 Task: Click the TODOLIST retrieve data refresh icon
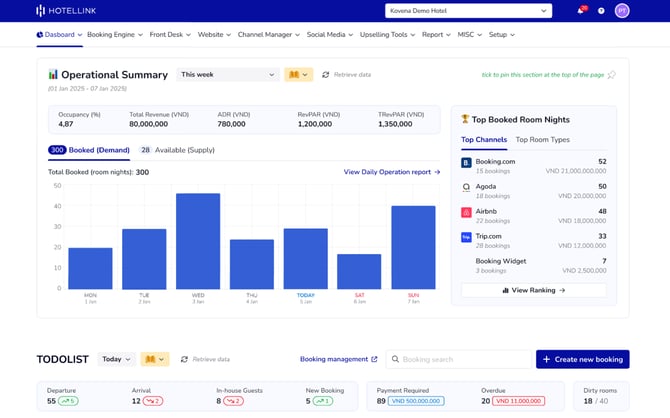(x=184, y=359)
